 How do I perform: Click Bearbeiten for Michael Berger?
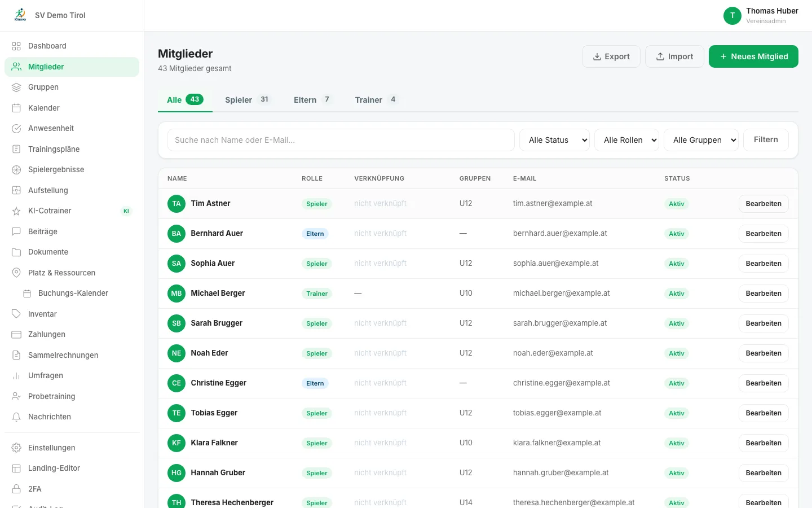764,294
